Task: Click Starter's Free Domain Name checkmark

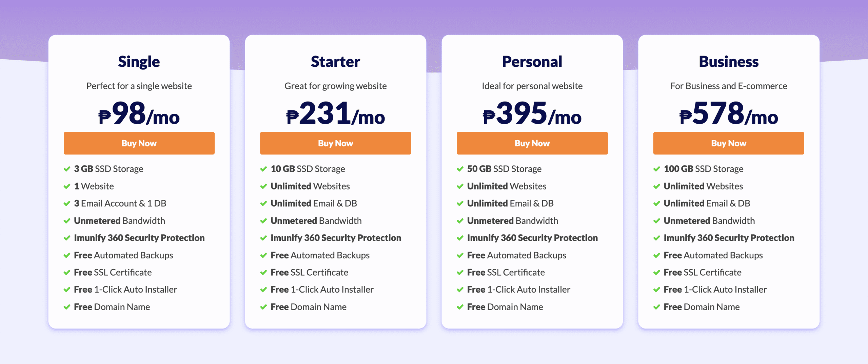Action: click(x=263, y=307)
